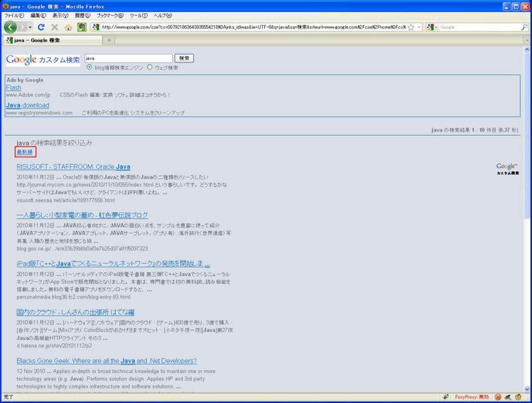Viewport: 532px width, 403px height.
Task: Select the 'java - Google 検索' tab
Action: pos(53,40)
